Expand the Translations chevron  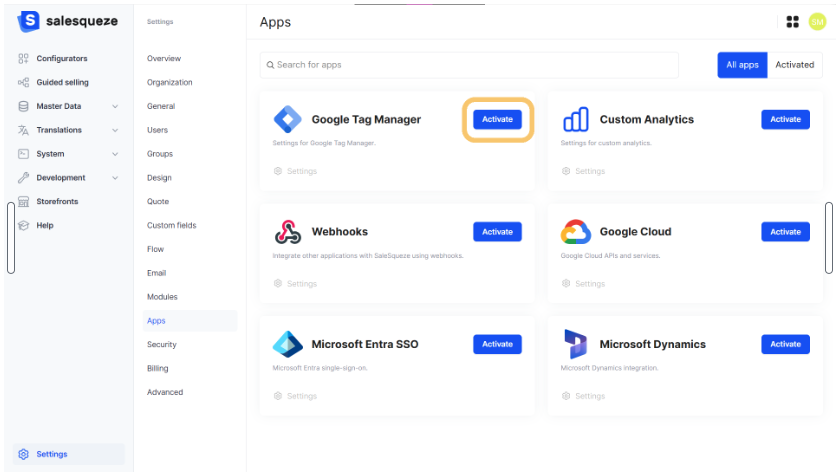(x=115, y=130)
